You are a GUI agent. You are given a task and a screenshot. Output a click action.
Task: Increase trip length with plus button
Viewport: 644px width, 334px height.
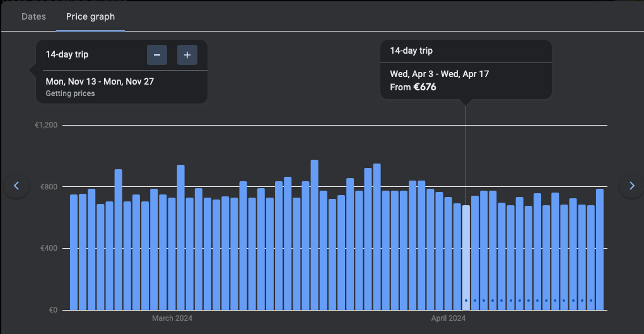click(187, 55)
